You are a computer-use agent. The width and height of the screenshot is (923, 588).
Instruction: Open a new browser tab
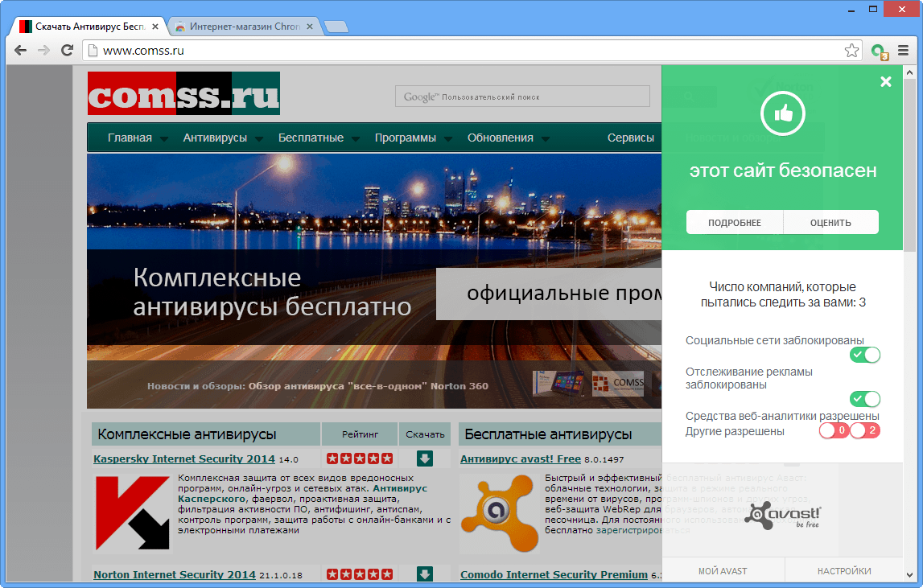[336, 27]
